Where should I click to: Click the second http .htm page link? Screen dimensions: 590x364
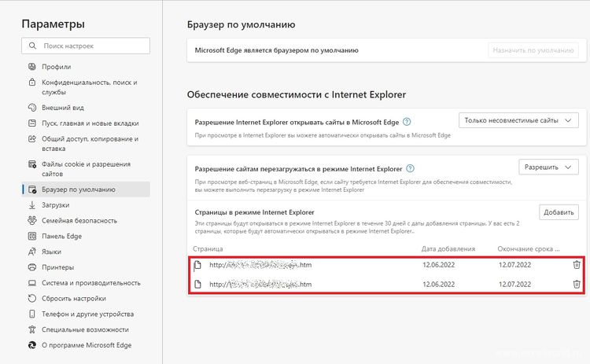point(260,285)
